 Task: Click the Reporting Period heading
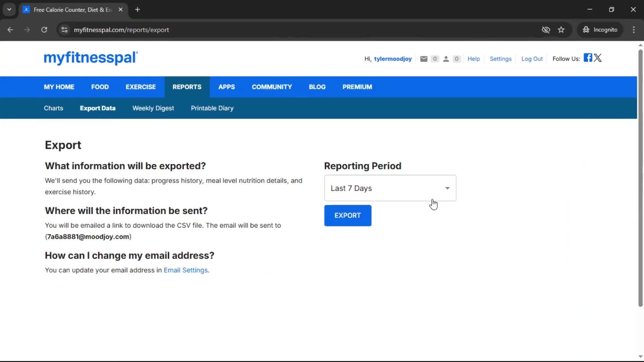pos(363,166)
